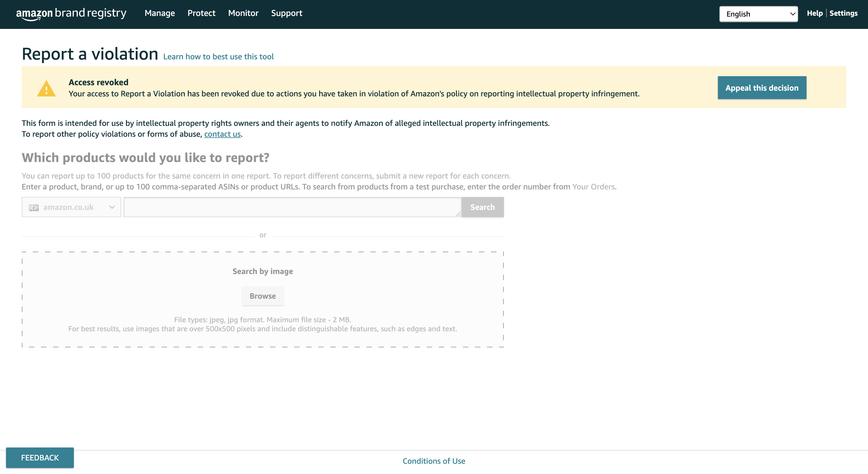Click the search field resize handle
The width and height of the screenshot is (868, 474).
[x=458, y=214]
